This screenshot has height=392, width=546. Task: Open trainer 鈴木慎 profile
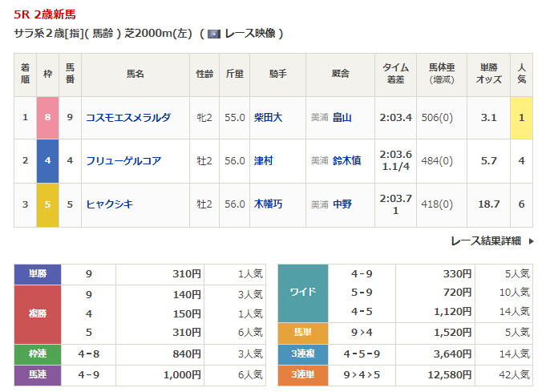click(x=346, y=160)
